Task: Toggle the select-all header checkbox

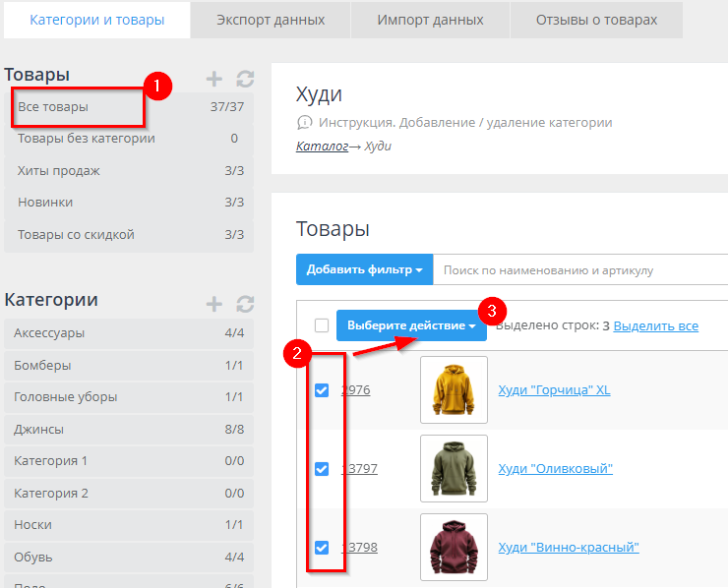Action: pos(321,325)
